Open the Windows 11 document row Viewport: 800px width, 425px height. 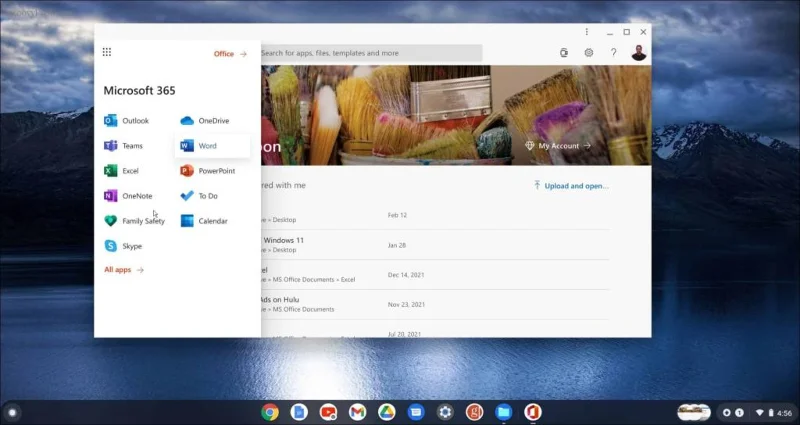435,245
